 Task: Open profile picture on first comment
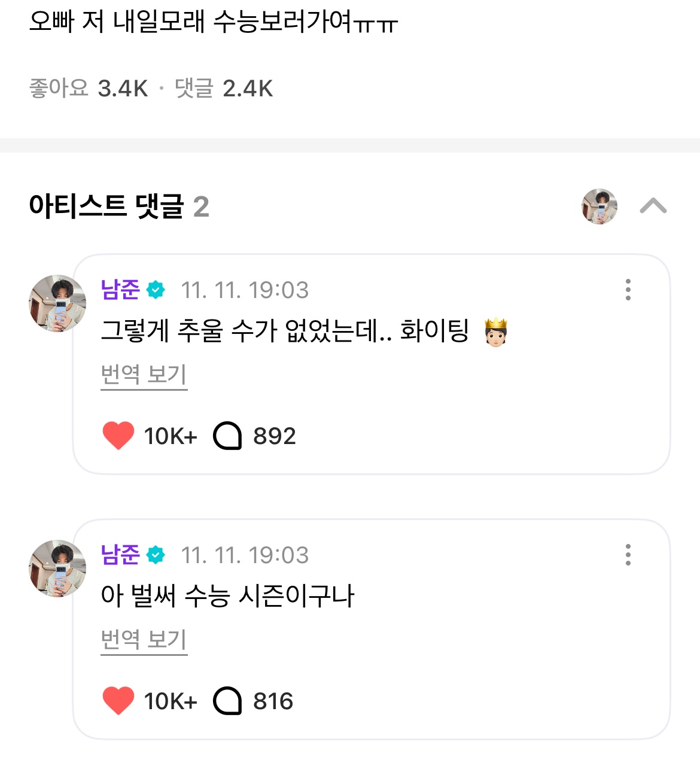pyautogui.click(x=57, y=303)
